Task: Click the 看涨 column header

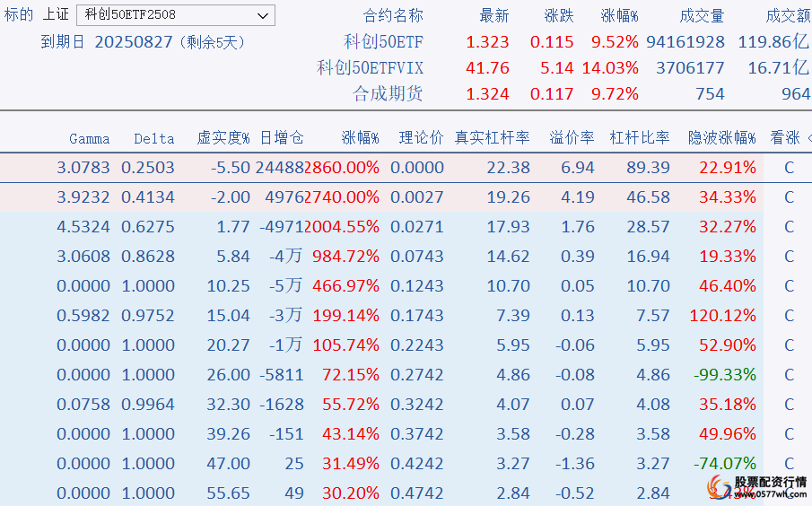Action: [785, 138]
